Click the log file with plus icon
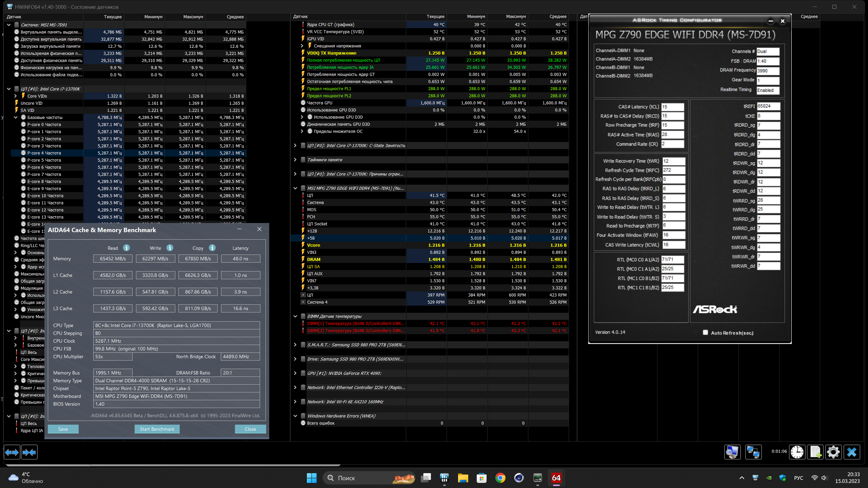This screenshot has height=488, width=868. 815,452
